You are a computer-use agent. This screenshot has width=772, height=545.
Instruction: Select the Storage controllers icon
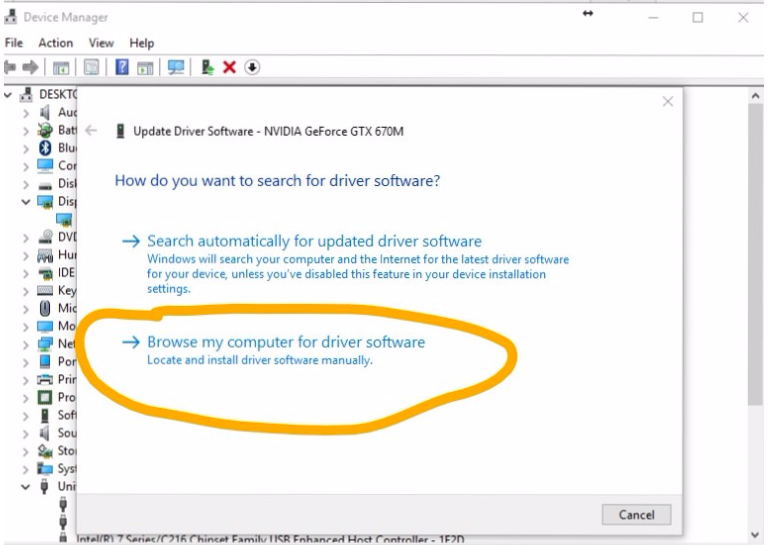tap(45, 450)
